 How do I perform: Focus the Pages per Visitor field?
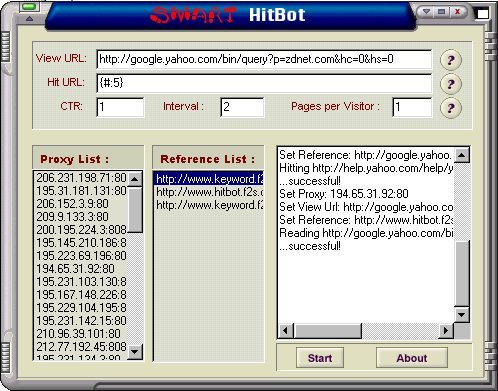[412, 107]
